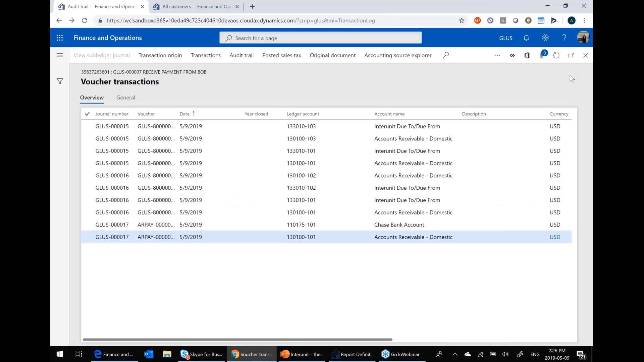Collapse navigation with the hamburger menu

[60, 55]
